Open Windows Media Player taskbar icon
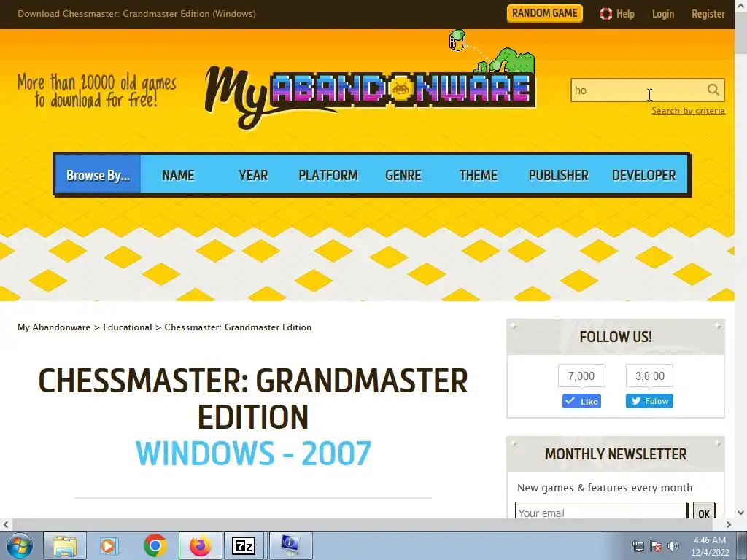The height and width of the screenshot is (560, 747). click(109, 545)
